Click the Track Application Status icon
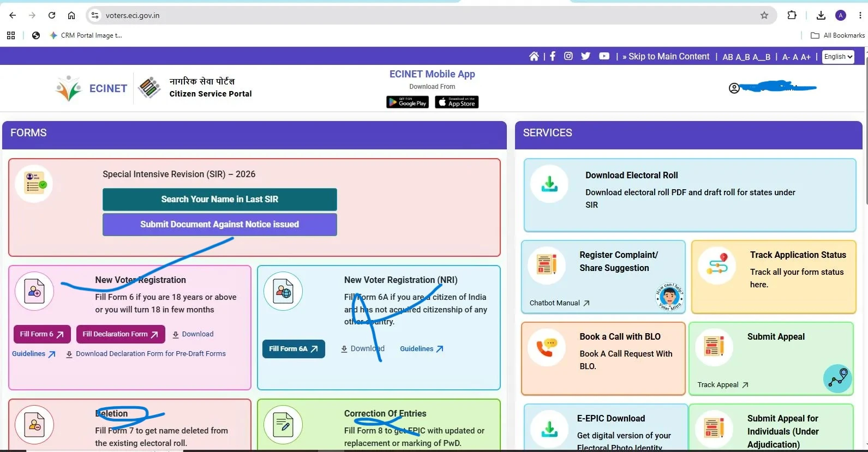 [717, 266]
